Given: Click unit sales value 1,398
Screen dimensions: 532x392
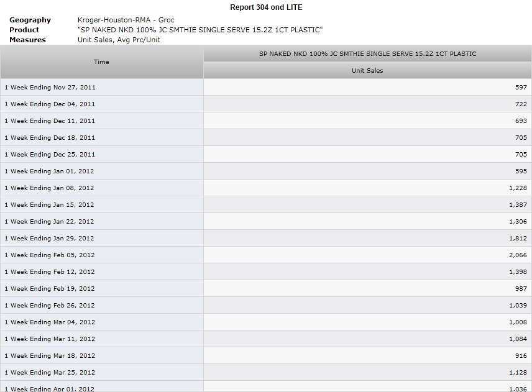Looking at the screenshot, I should coord(518,272).
